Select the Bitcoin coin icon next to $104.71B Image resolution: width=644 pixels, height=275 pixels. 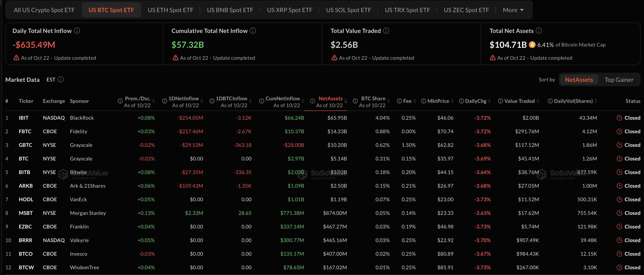[532, 45]
